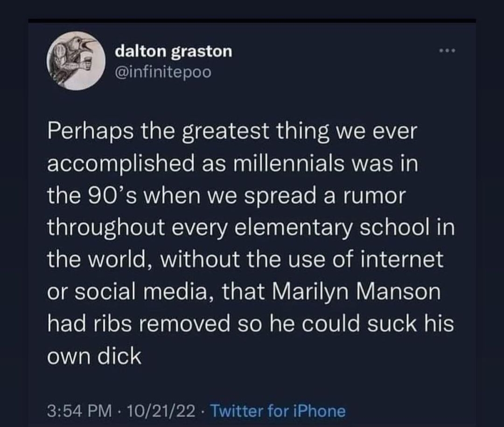
Task: Click the black bar above the tweet
Action: [252, 21]
